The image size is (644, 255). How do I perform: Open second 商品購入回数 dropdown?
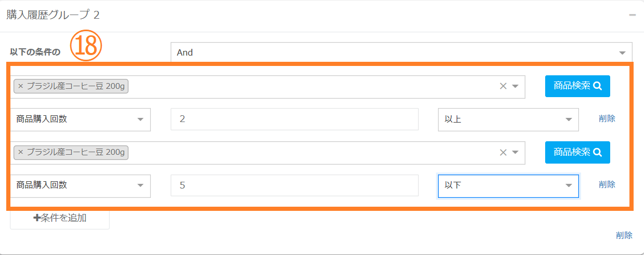point(80,185)
